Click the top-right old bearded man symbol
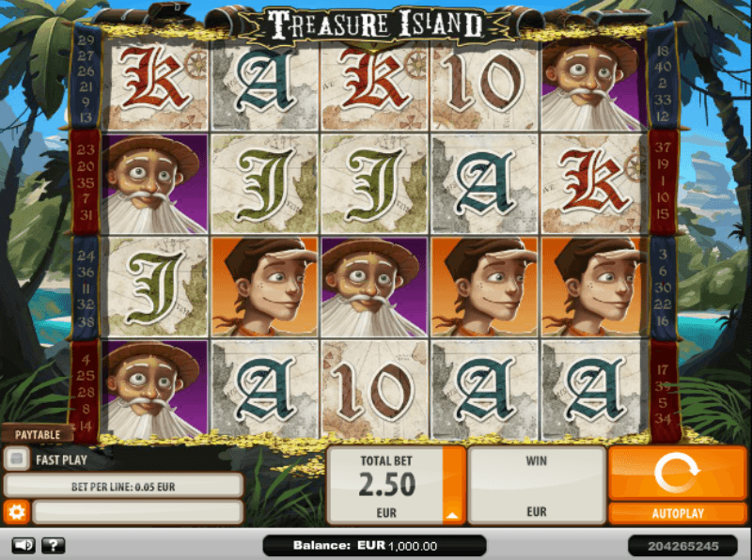The width and height of the screenshot is (752, 560). click(593, 86)
